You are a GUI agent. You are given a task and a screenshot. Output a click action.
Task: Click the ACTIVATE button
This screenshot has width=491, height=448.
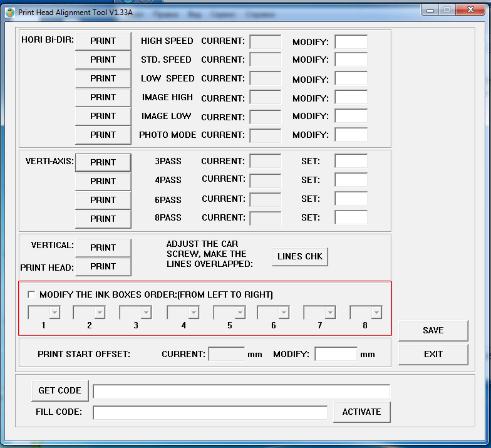tap(361, 412)
